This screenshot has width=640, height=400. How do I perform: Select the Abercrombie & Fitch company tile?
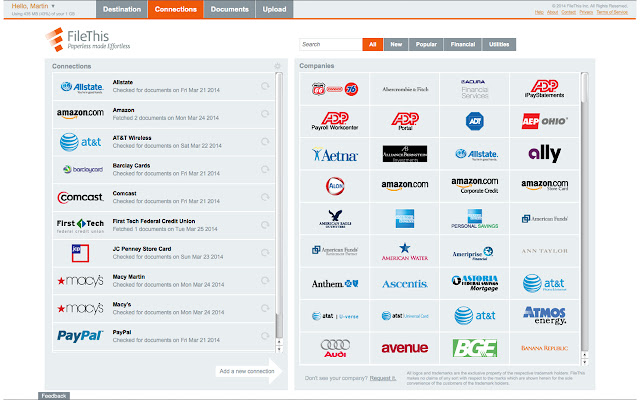pos(405,89)
